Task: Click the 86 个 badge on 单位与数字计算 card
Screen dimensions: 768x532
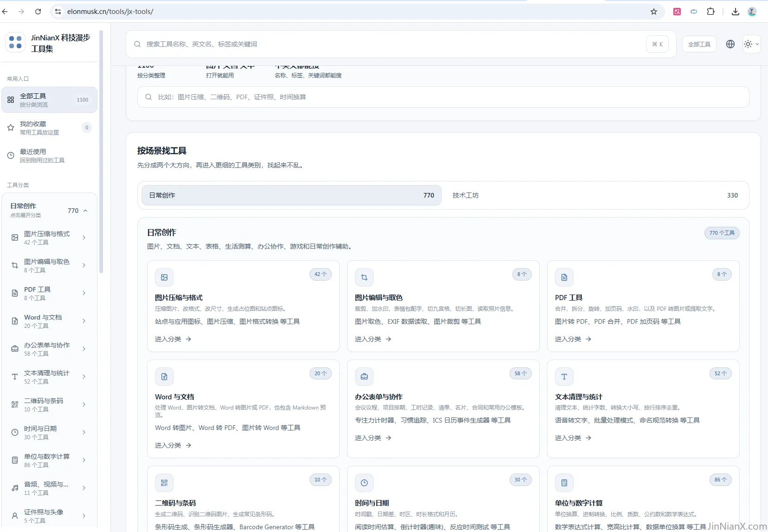Action: point(721,480)
